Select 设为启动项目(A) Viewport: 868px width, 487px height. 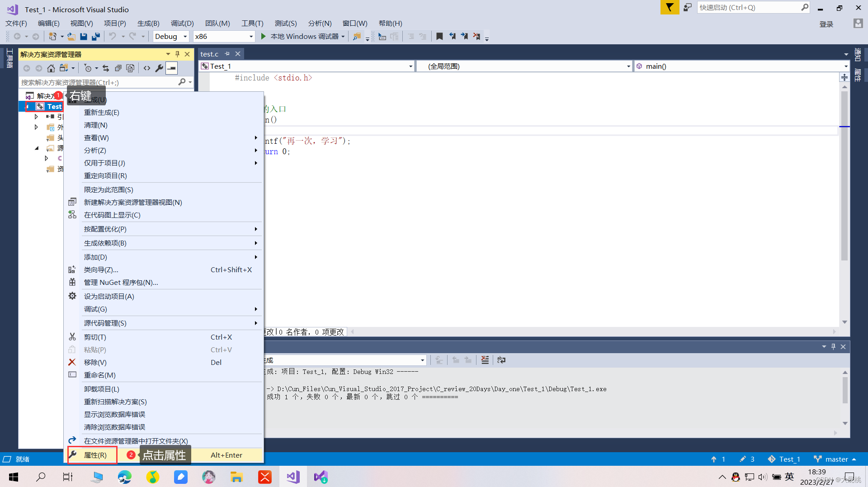[x=164, y=296]
